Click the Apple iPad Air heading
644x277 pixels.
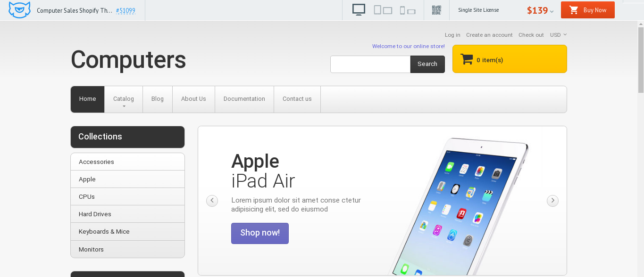tap(263, 171)
